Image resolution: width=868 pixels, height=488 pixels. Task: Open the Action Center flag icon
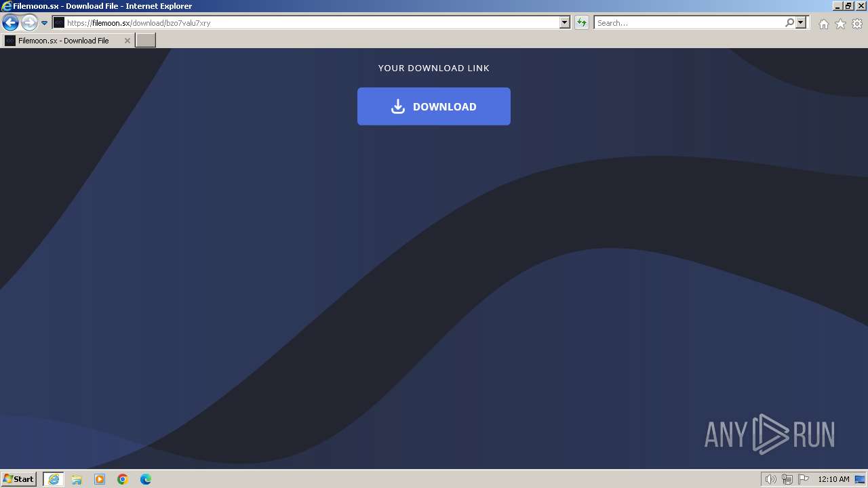804,479
